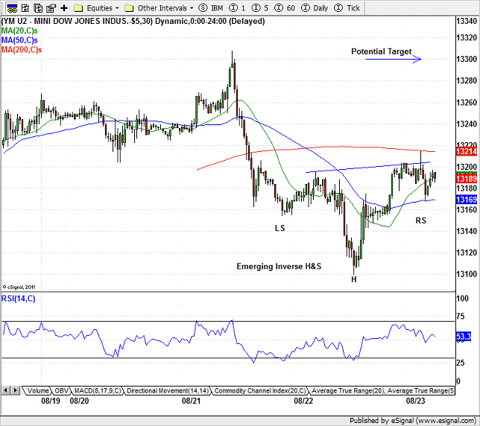Screen dimensions: 480x426
Task: Click the MA(50,C) indicator label
Action: point(19,40)
